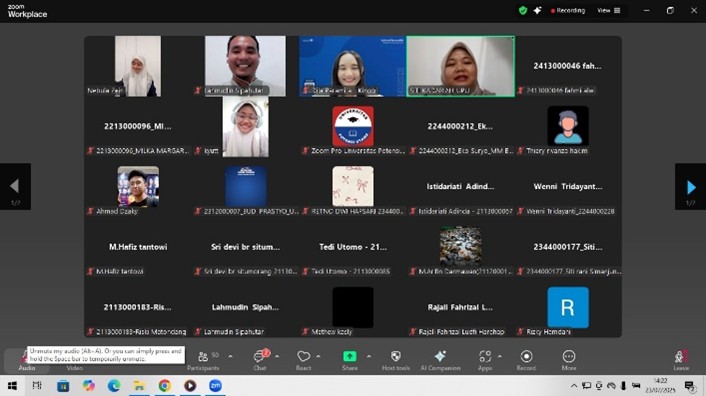Expand the arrow next to React
Image resolution: width=706 pixels, height=396 pixels.
318,356
